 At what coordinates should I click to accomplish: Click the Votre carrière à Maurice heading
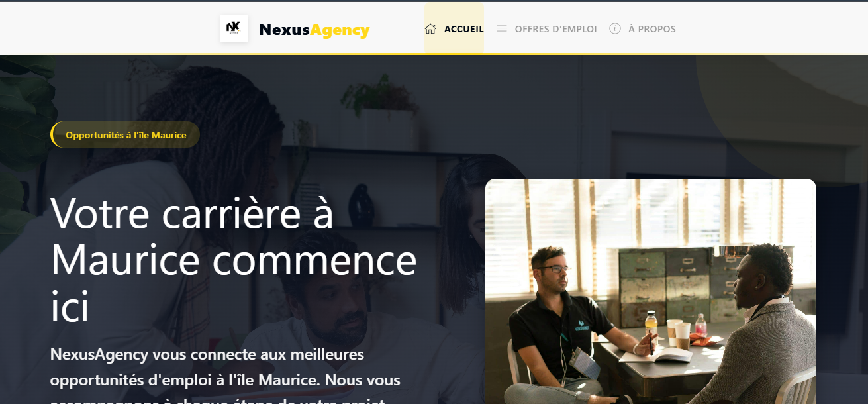(234, 258)
